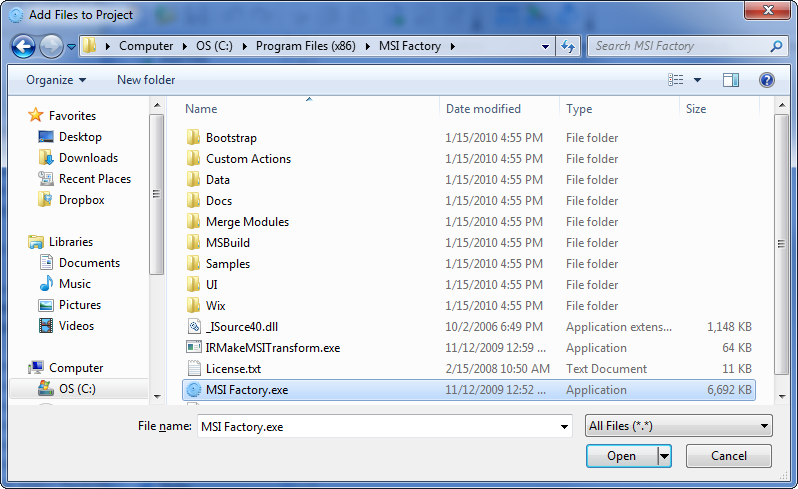Select the _ISource40.dll file icon

[194, 326]
